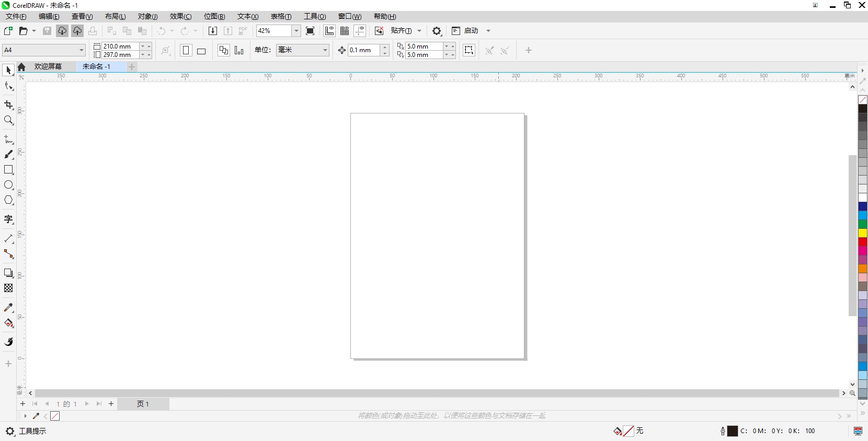Select the Zoom tool in toolbox
Screen dimensions: 868x441
tap(8, 120)
